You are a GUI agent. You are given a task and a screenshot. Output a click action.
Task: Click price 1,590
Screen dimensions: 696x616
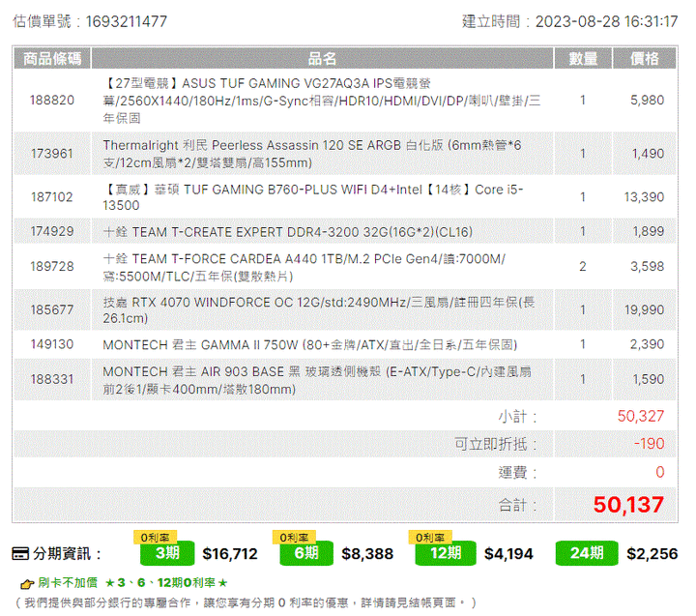pyautogui.click(x=648, y=379)
